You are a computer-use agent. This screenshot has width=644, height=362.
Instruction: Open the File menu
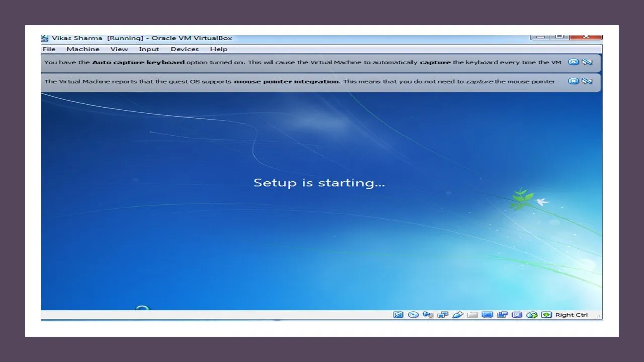coord(49,49)
